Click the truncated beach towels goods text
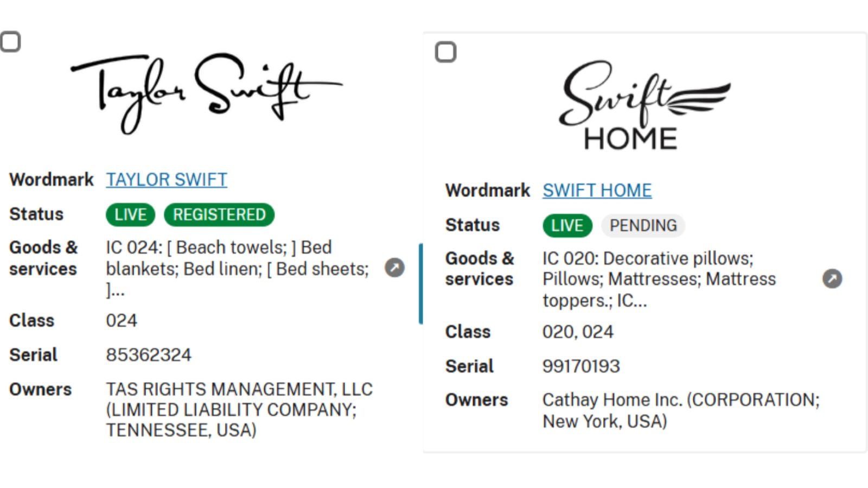This screenshot has height=488, width=868. click(237, 268)
